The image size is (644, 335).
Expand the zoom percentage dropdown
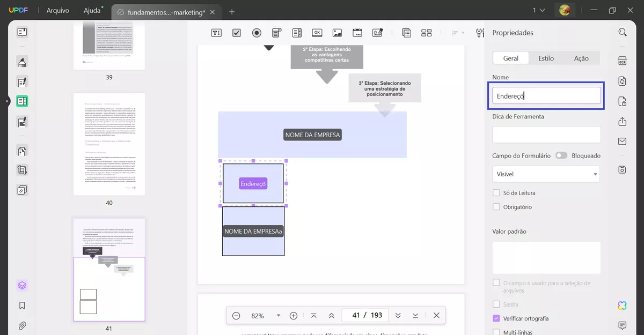pos(278,316)
